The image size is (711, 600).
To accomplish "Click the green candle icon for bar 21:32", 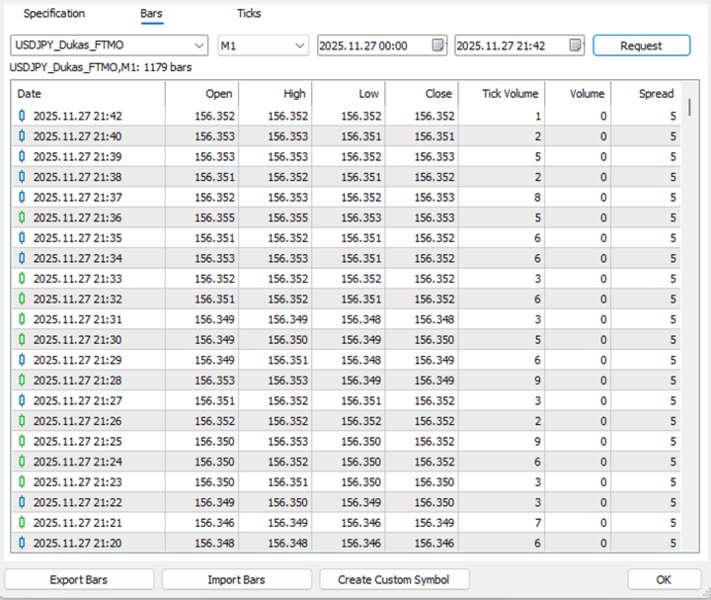I will click(x=22, y=299).
